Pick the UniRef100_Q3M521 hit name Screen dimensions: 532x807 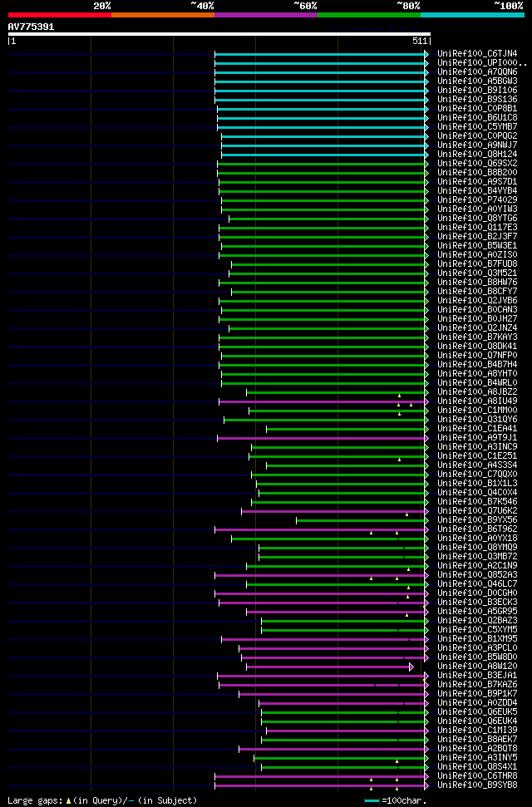(477, 273)
